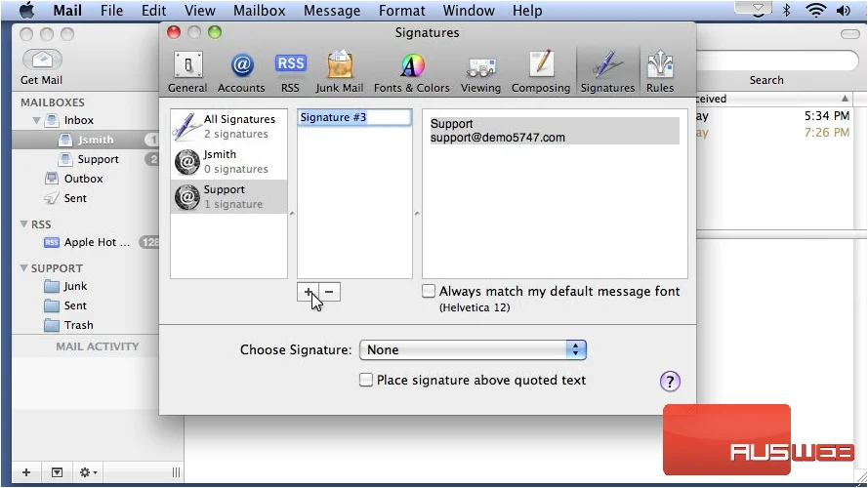The height and width of the screenshot is (488, 868).
Task: Click the MAIL ACTIVITY header
Action: 98,346
